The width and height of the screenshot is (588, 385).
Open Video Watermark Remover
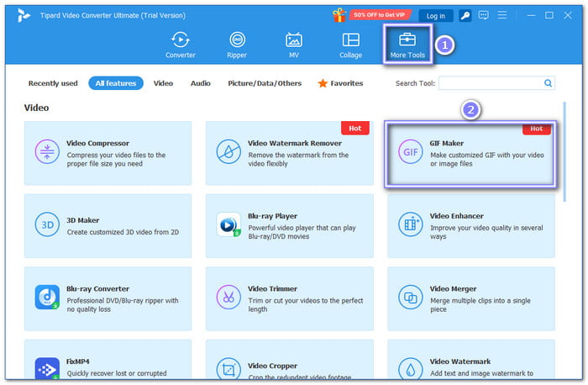click(289, 153)
